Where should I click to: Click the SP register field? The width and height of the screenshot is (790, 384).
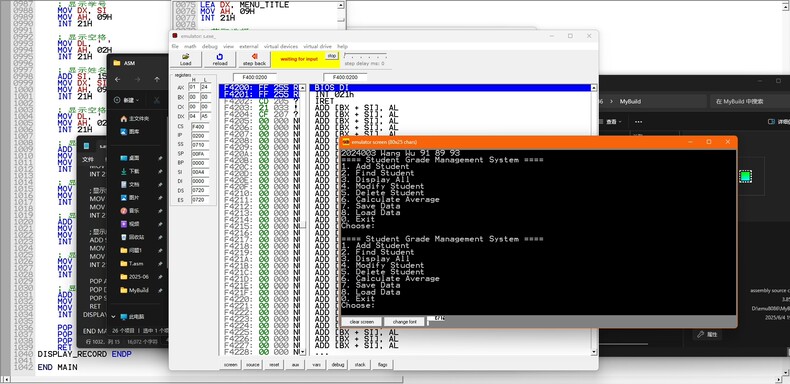coord(200,154)
